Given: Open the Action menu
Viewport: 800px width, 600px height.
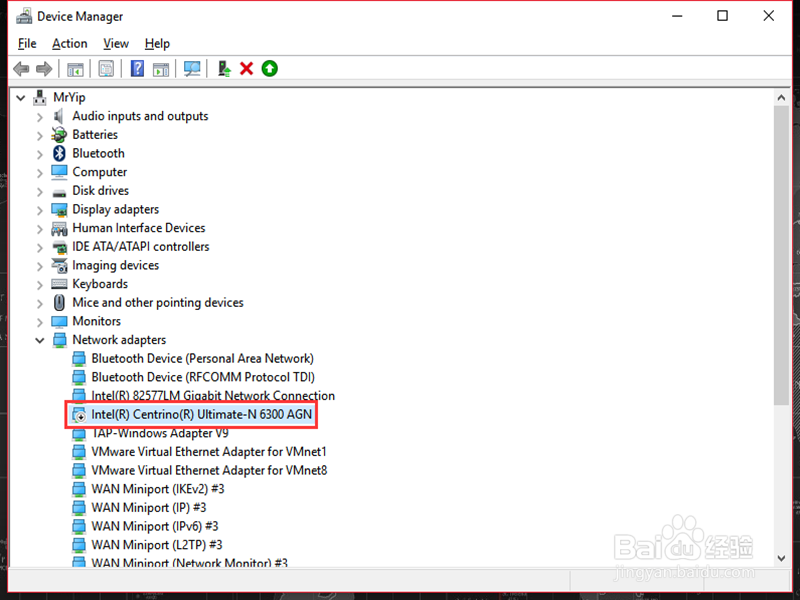Looking at the screenshot, I should click(x=69, y=44).
